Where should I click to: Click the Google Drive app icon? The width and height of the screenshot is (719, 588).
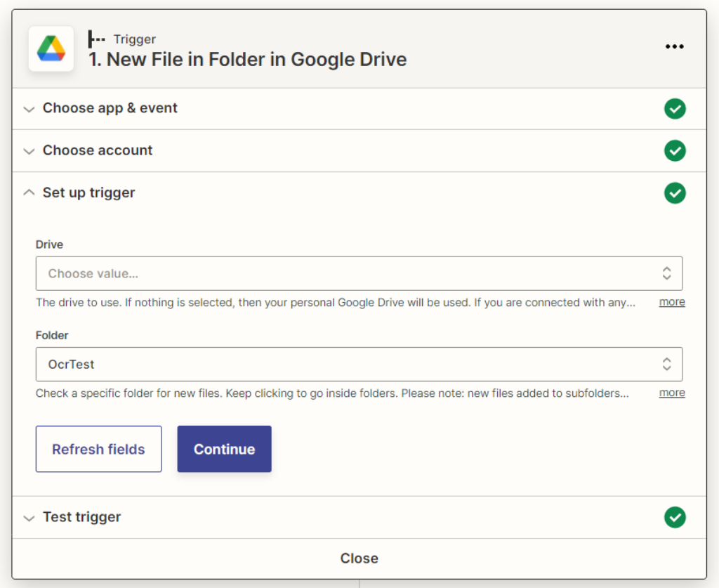tap(51, 48)
